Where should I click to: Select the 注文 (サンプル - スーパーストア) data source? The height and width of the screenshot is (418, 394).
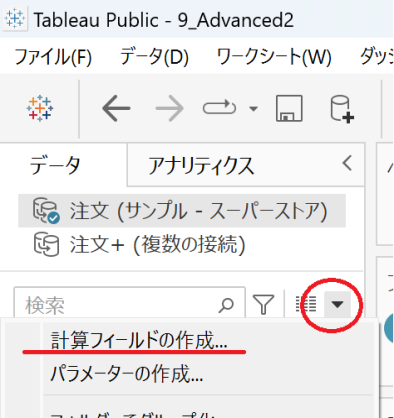click(x=182, y=211)
